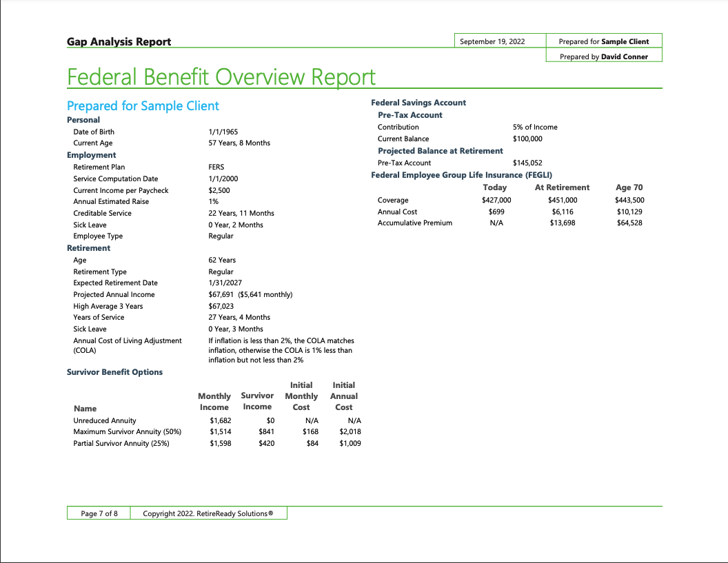
Task: Select Contribution value '5% of Income'
Action: [535, 127]
